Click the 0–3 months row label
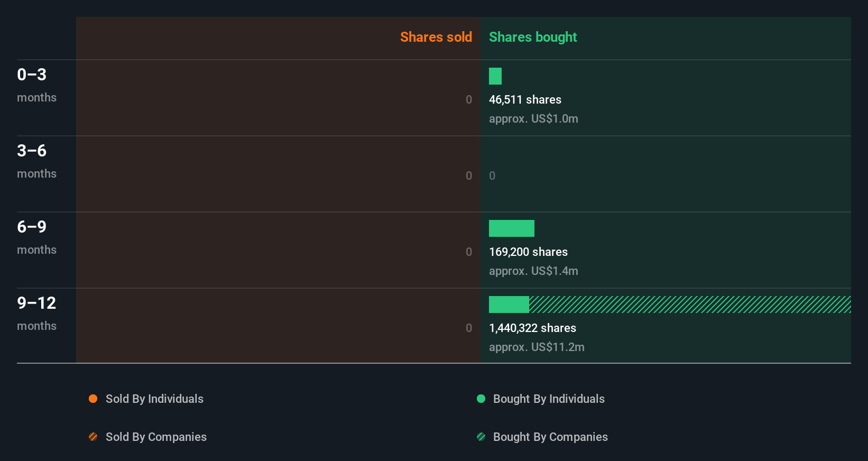This screenshot has width=868, height=461. [x=36, y=85]
